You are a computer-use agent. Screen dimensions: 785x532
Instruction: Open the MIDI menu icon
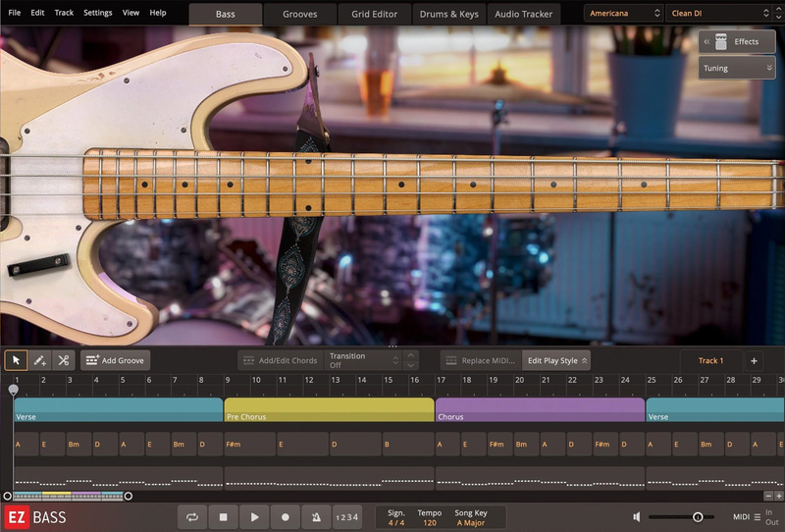[757, 517]
